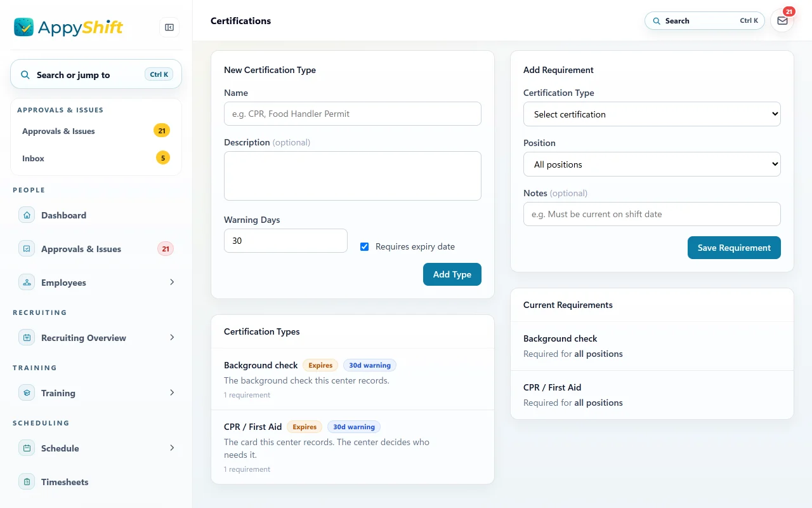
Task: Click CPR / First Aid in Current Requirements
Action: click(x=652, y=395)
